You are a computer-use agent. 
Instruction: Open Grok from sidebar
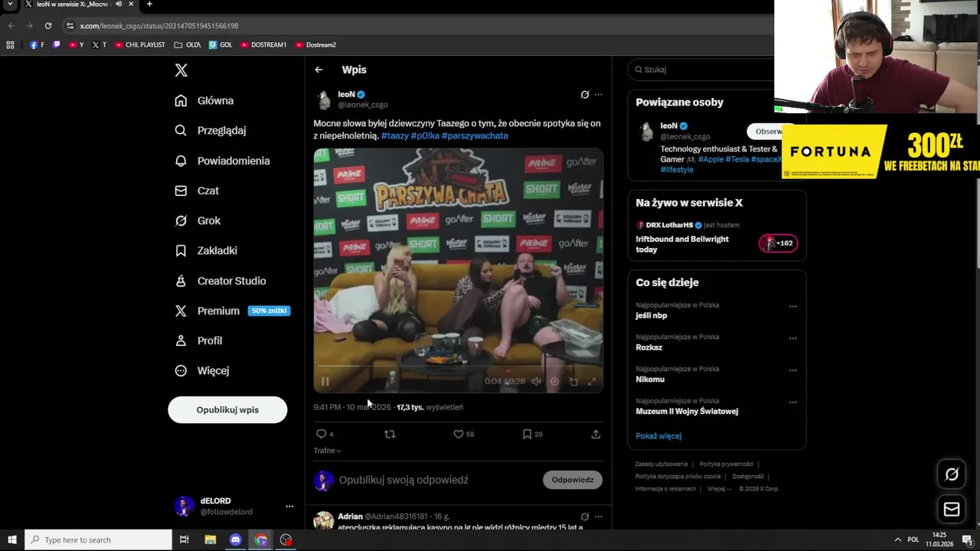tap(198, 220)
